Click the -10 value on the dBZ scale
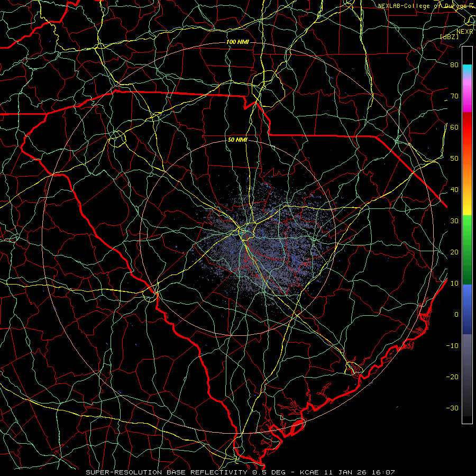 [452, 346]
